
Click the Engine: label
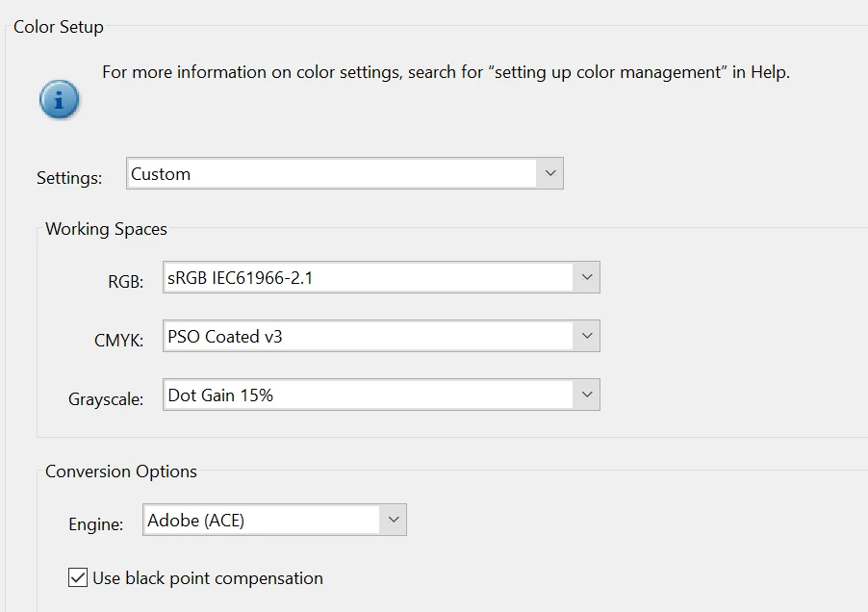pyautogui.click(x=96, y=524)
